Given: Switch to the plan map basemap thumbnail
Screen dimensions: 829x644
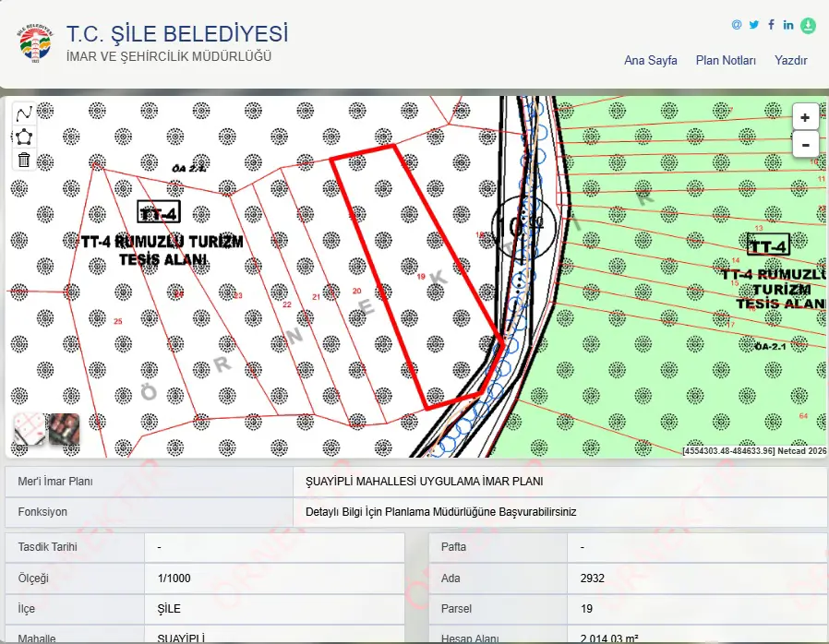Looking at the screenshot, I should tap(30, 429).
